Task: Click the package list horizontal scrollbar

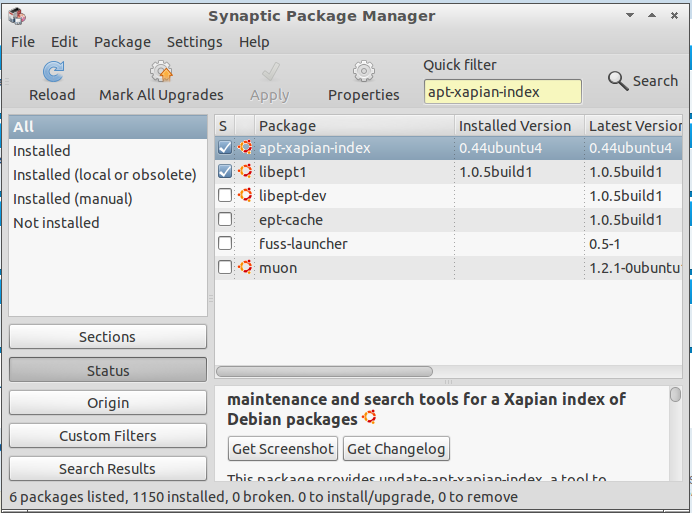Action: point(324,371)
